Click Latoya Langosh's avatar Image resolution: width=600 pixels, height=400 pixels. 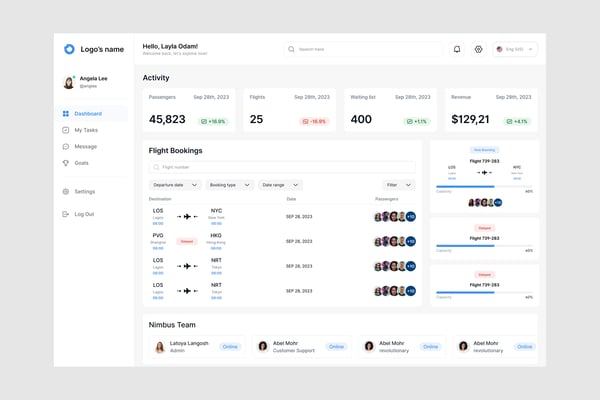160,347
